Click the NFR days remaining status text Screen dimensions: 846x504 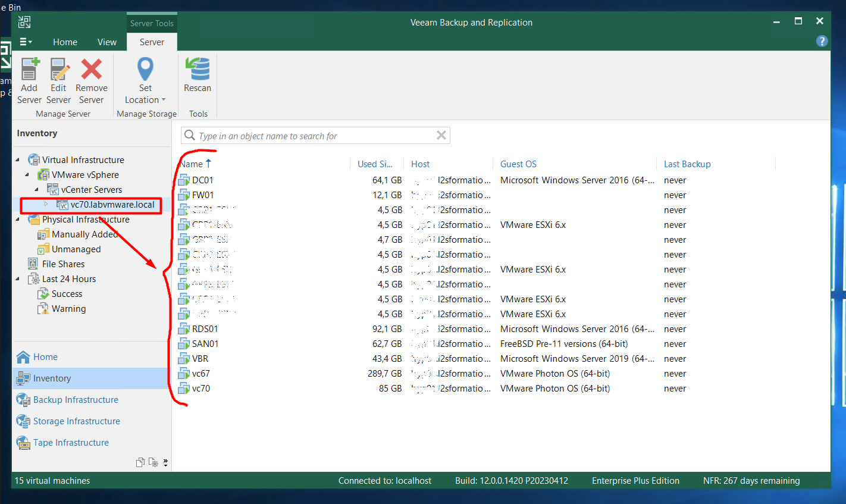(751, 481)
